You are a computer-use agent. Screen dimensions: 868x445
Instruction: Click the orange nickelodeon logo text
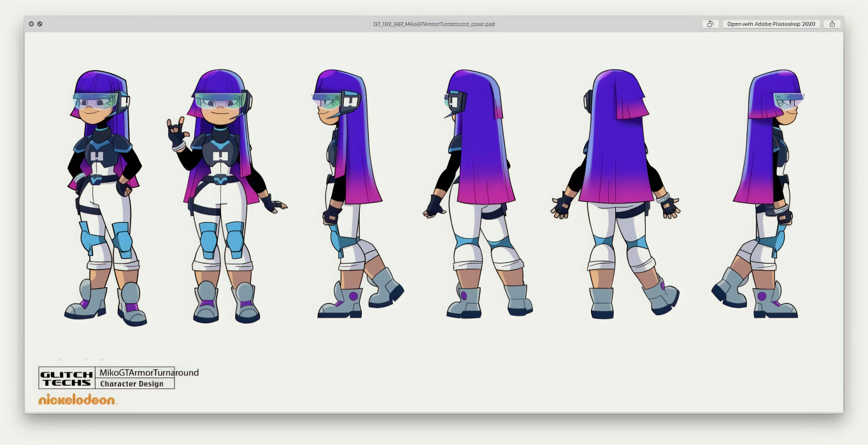pos(77,400)
